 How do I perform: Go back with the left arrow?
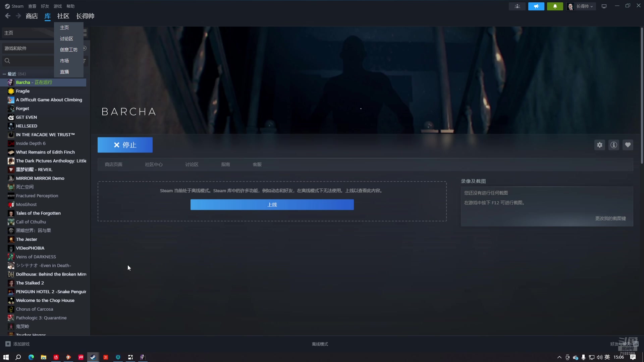tap(8, 16)
